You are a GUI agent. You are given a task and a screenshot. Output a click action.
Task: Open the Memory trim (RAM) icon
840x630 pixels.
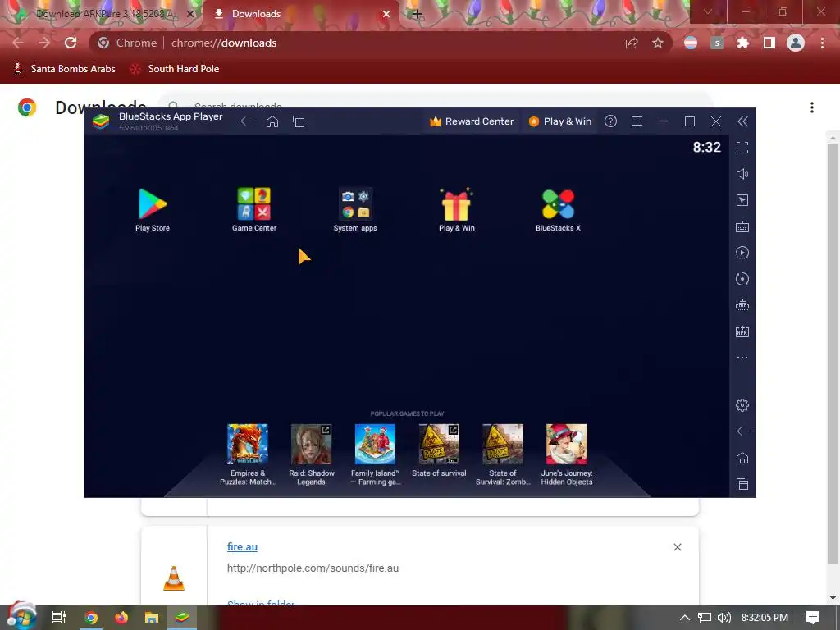(742, 305)
